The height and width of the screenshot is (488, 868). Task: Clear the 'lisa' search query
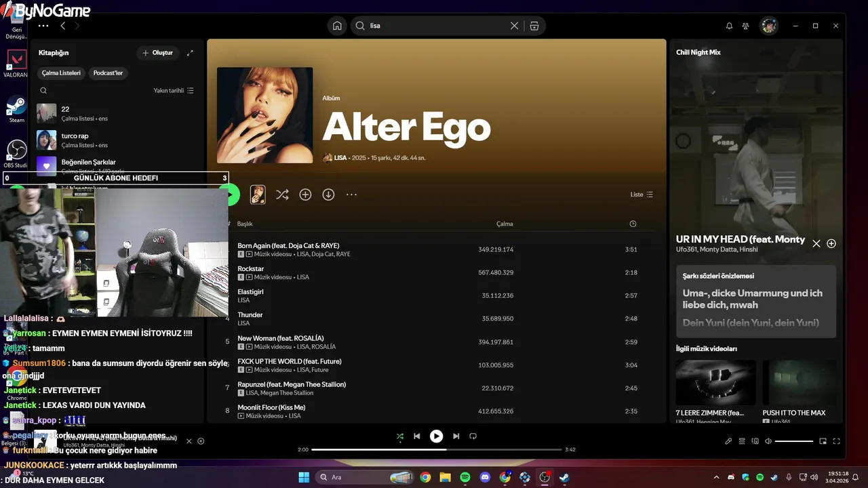click(514, 26)
